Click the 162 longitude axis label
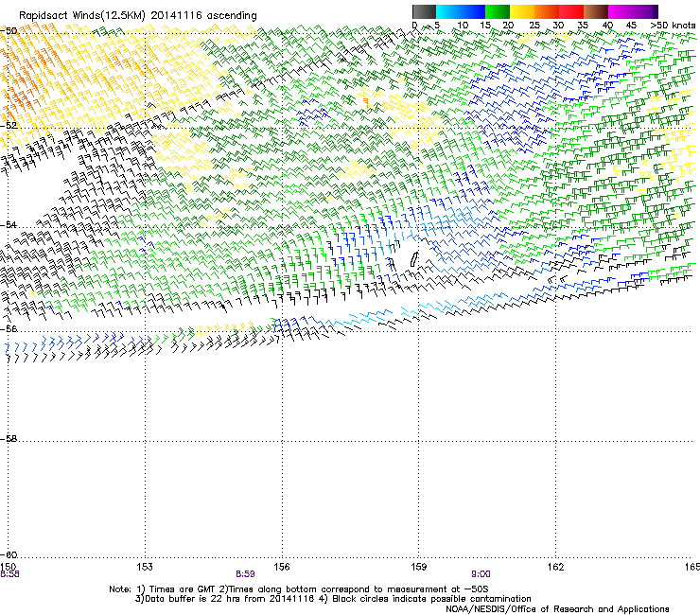700x615 pixels. coord(555,567)
